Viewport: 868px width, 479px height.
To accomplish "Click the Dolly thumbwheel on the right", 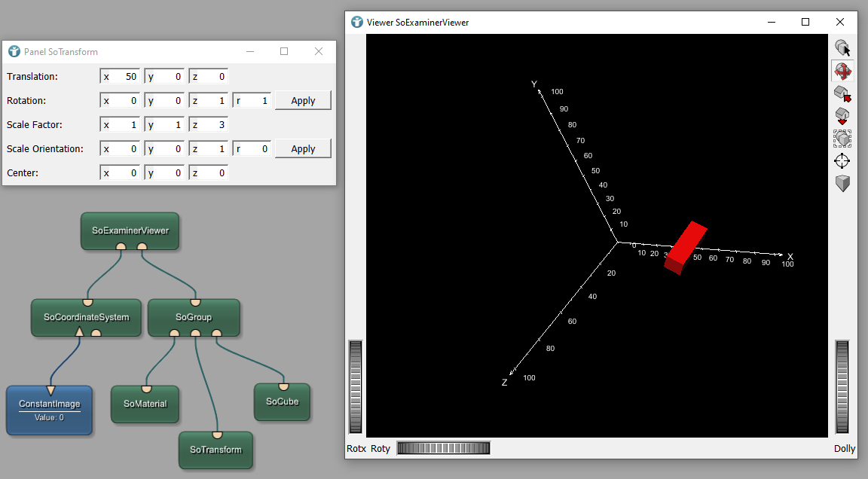I will [x=842, y=387].
